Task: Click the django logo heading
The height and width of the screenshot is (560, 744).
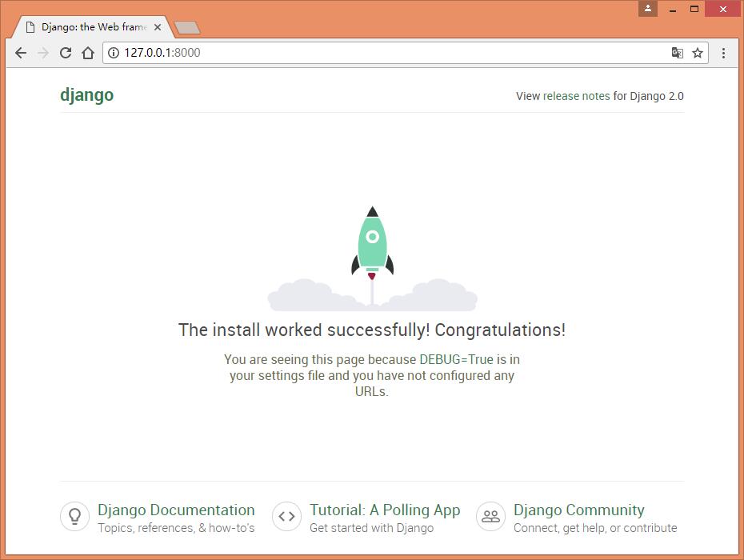Action: tap(87, 95)
